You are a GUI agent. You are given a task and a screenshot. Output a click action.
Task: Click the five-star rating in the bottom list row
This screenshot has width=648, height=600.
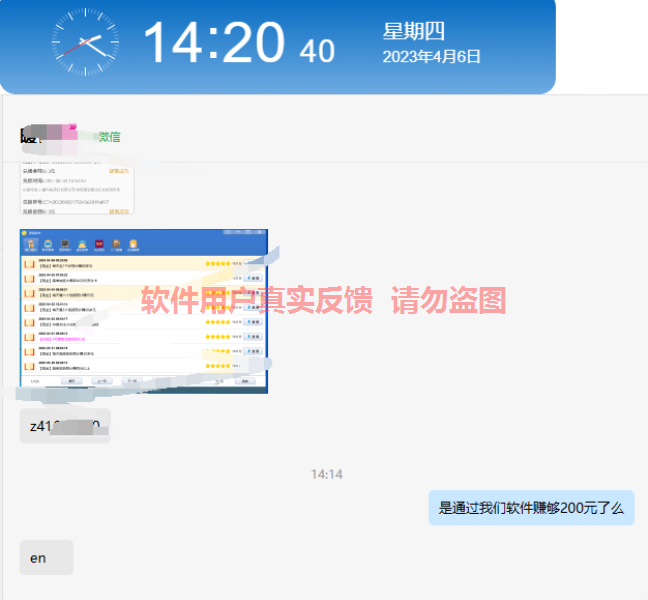[x=217, y=367]
